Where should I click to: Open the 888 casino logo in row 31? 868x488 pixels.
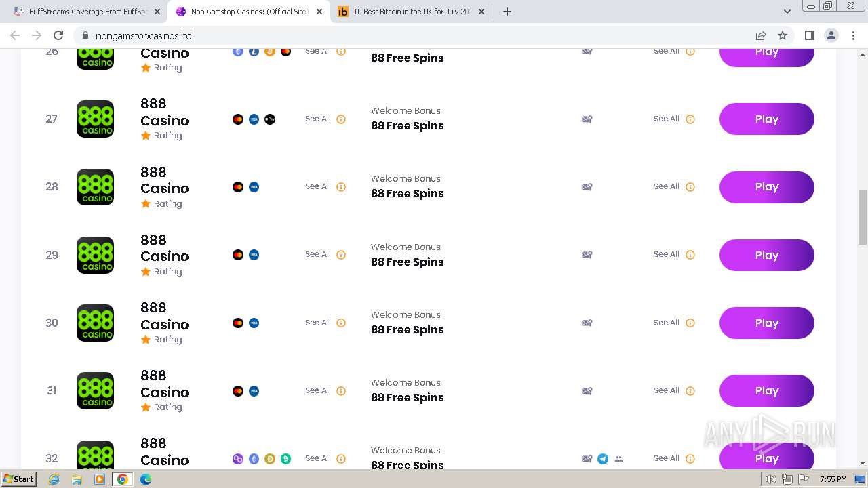pyautogui.click(x=96, y=390)
